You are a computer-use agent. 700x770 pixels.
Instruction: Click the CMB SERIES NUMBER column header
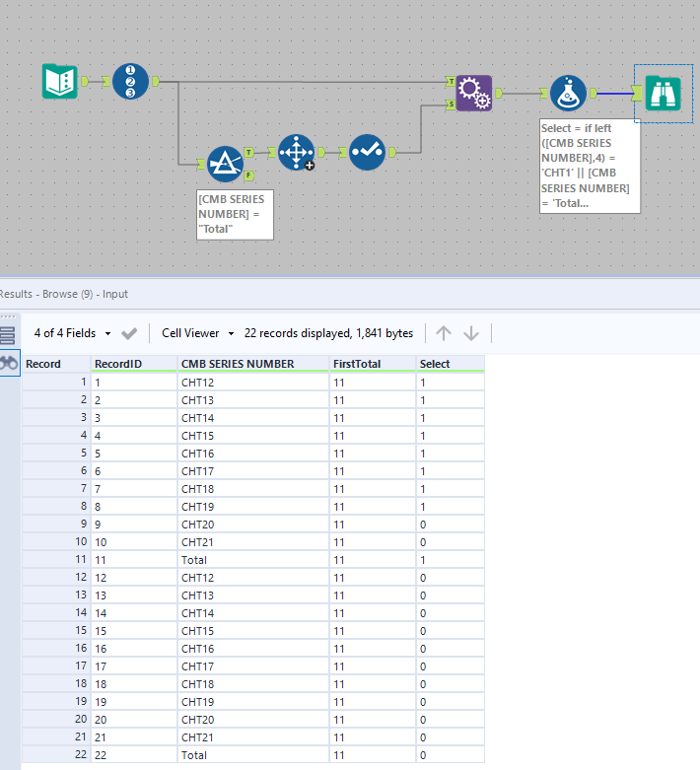click(253, 364)
